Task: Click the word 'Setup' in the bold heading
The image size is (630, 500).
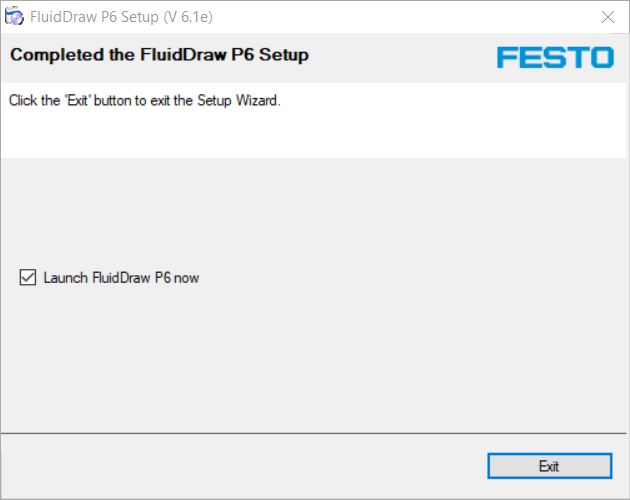Action: tap(284, 55)
